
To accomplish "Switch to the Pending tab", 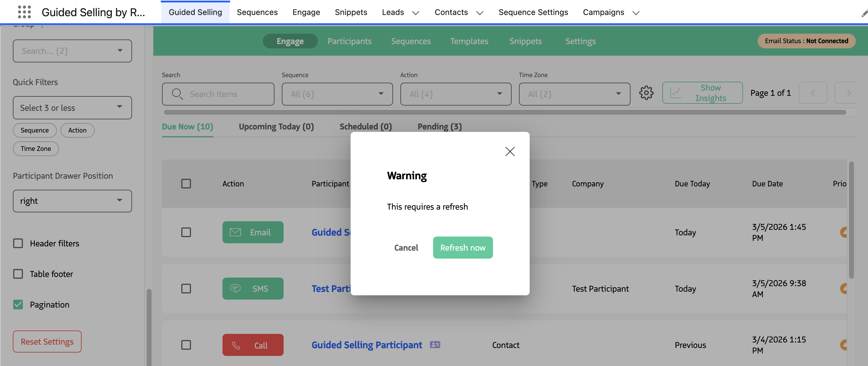I will pos(439,126).
